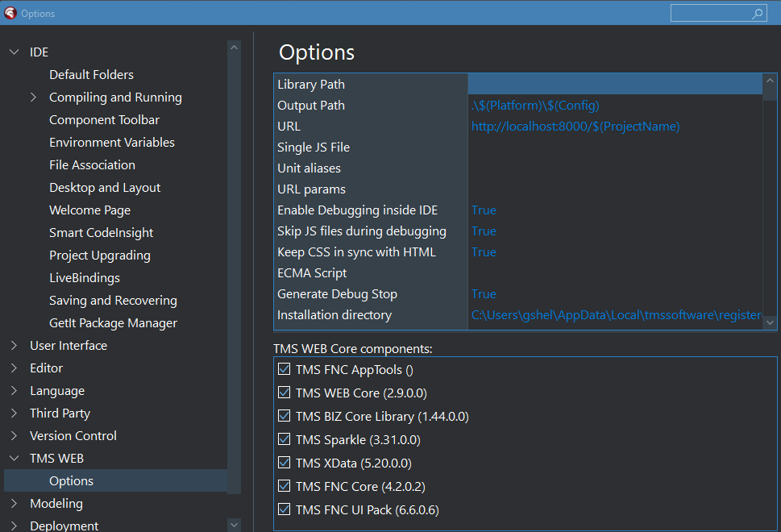Select File Association tree item
This screenshot has height=532, width=781.
coord(92,165)
